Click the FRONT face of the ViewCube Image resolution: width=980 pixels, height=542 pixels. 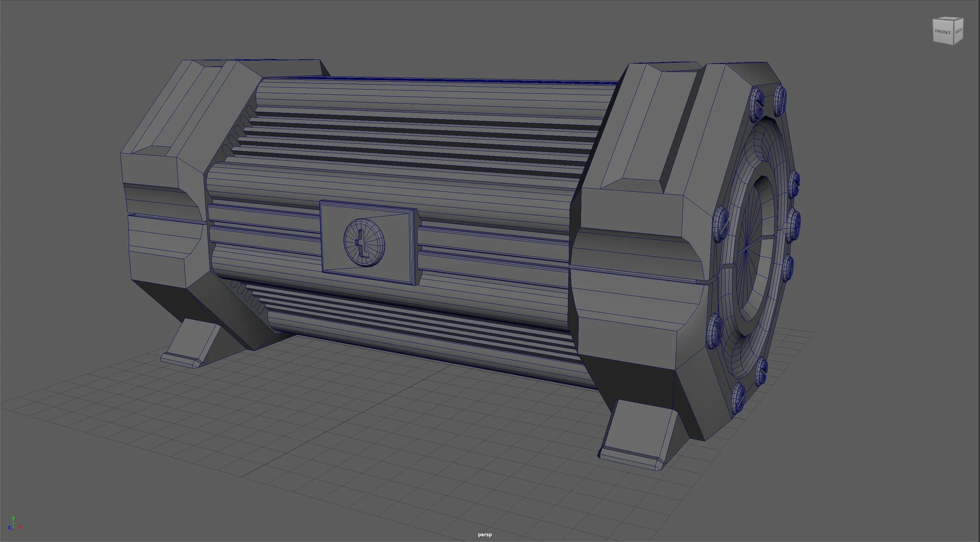click(942, 32)
